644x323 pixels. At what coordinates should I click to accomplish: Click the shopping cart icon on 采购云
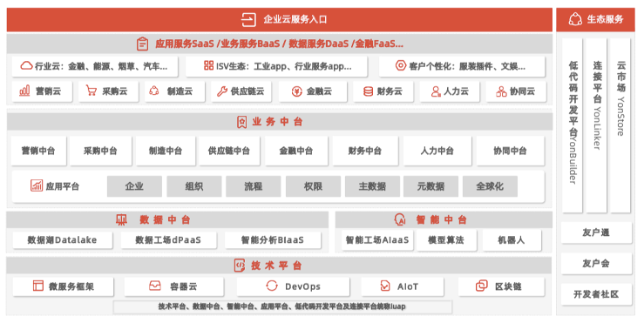click(x=91, y=91)
